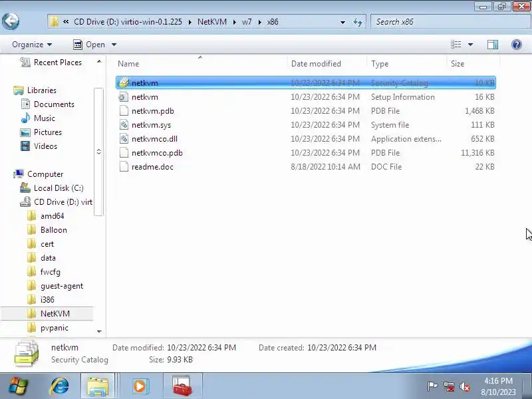
Task: Open Help with the question mark icon
Action: [517, 45]
